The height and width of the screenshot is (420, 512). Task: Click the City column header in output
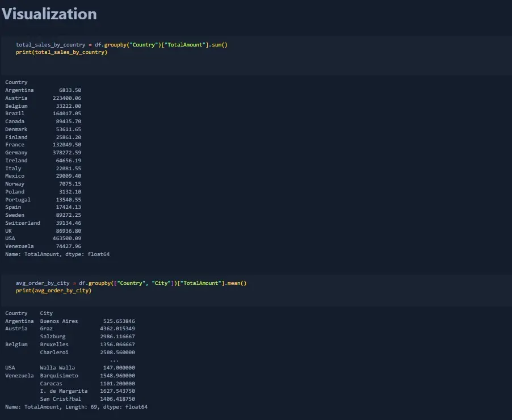click(47, 313)
